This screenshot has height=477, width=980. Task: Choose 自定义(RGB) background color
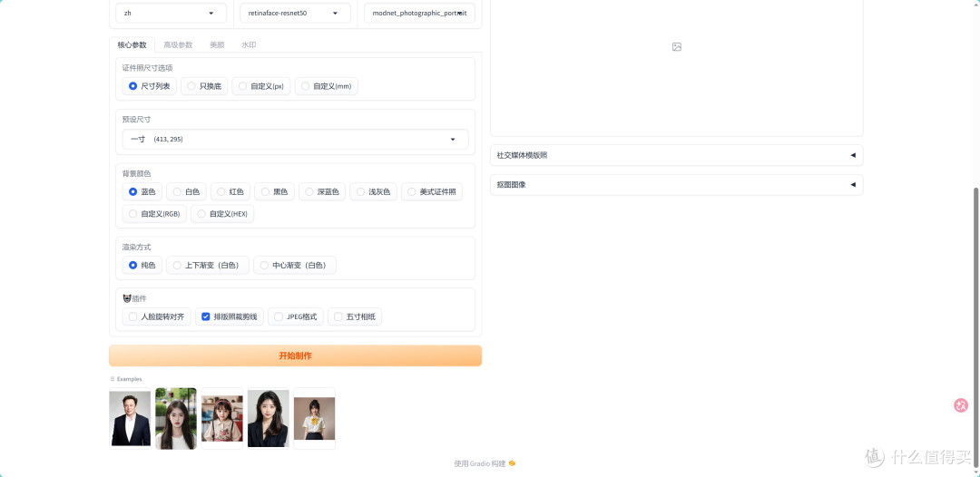154,213
